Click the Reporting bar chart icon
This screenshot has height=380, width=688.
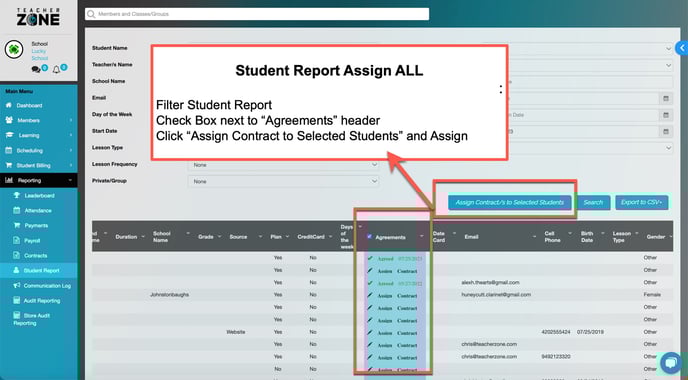click(x=9, y=180)
